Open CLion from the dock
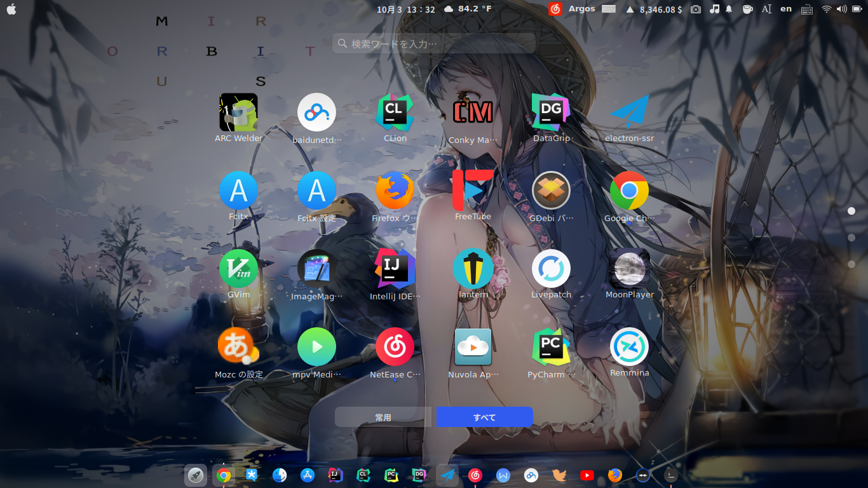Viewport: 868px width, 488px height. point(363,475)
